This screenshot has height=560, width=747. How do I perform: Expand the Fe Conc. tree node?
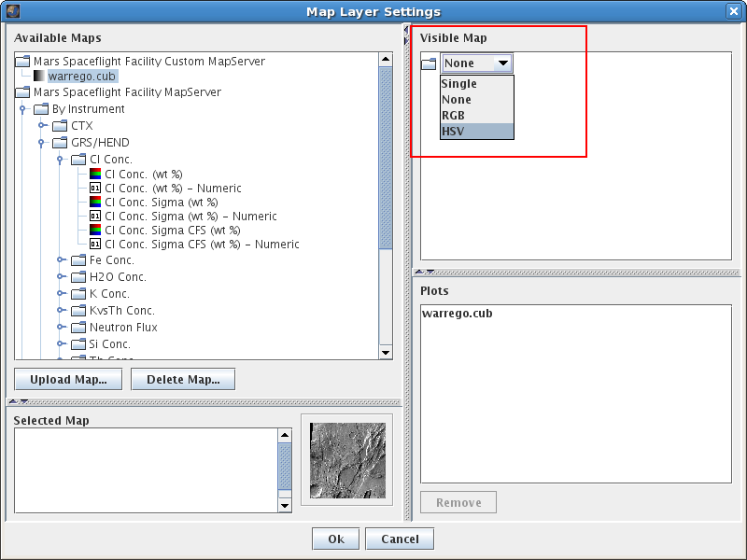pos(61,260)
